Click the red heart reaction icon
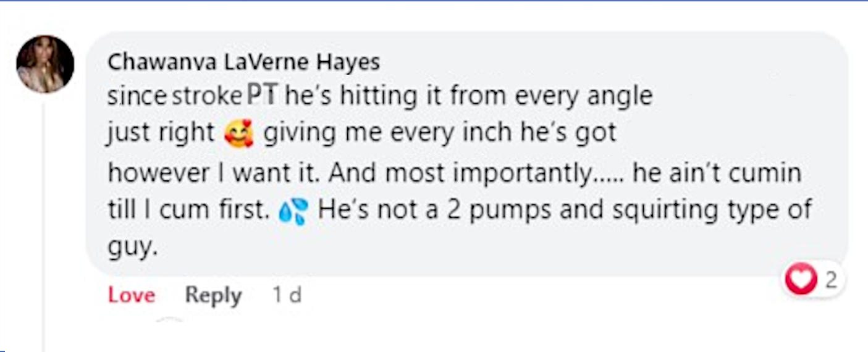 [800, 280]
